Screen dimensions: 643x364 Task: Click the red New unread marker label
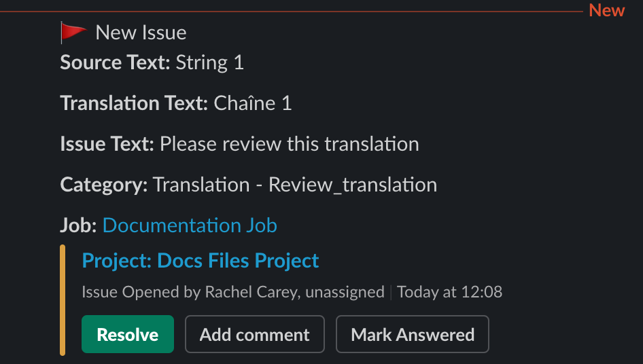(607, 10)
